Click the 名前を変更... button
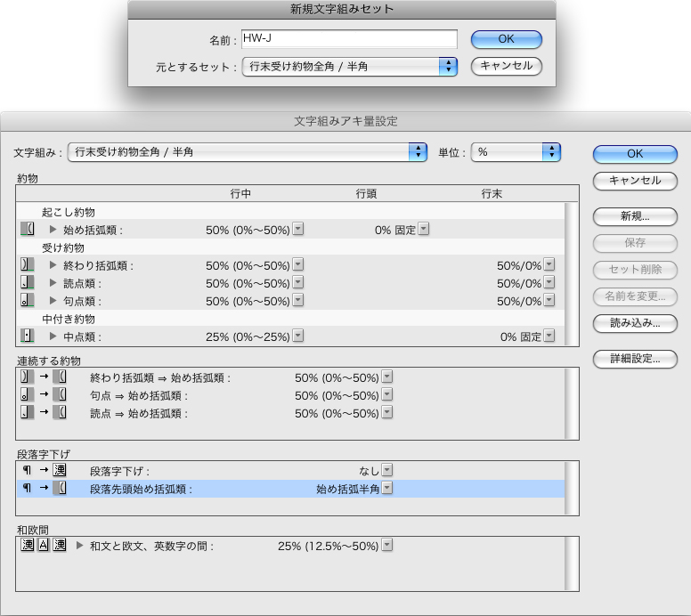691x616 pixels. [x=635, y=296]
